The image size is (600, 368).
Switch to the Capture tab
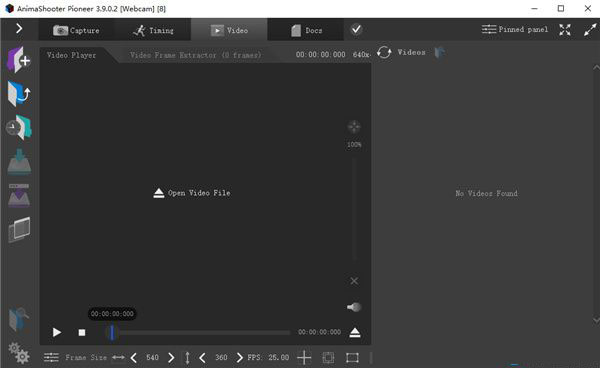(76, 30)
